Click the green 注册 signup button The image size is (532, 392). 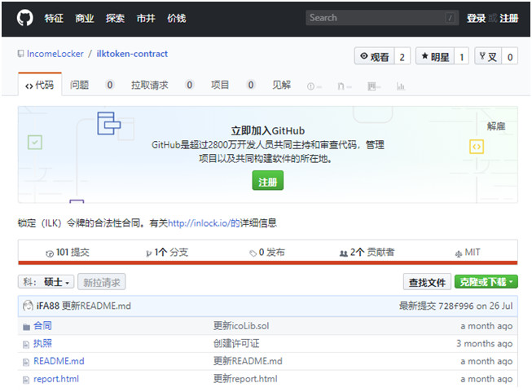point(268,181)
